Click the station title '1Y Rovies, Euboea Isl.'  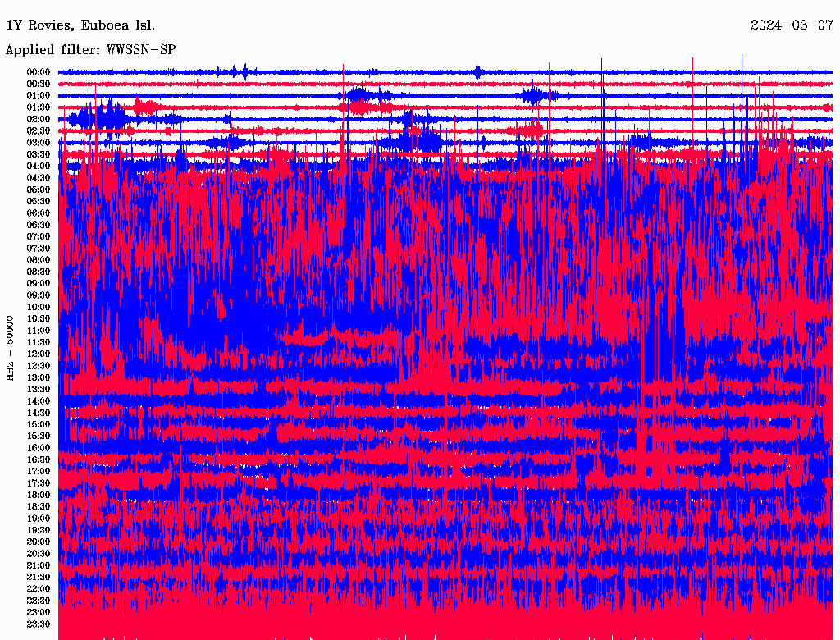click(x=80, y=25)
